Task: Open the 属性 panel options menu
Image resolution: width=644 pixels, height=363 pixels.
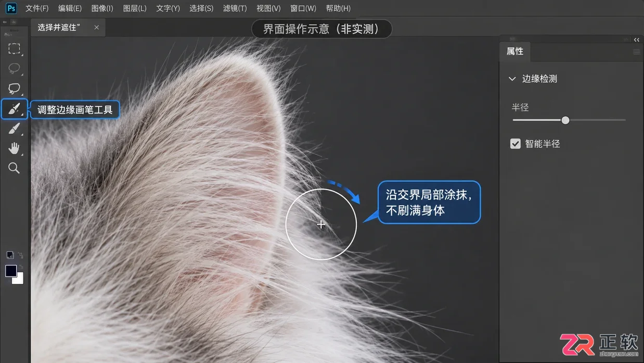Action: 636,52
